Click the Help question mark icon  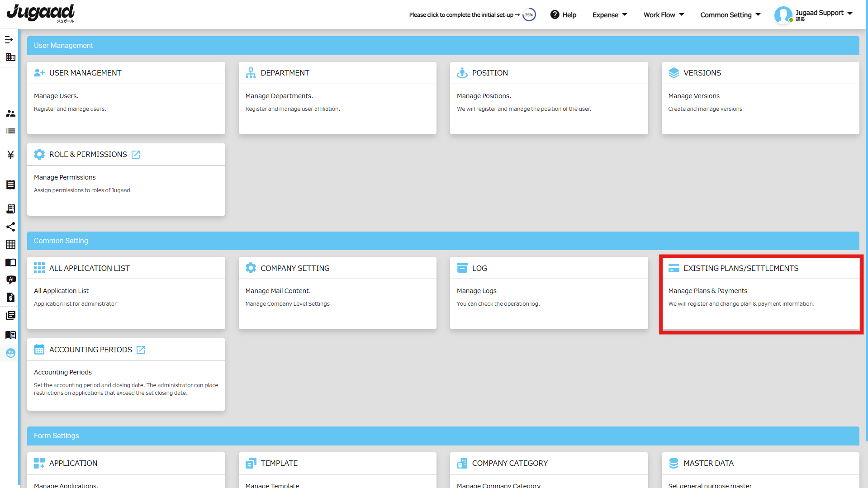click(555, 14)
